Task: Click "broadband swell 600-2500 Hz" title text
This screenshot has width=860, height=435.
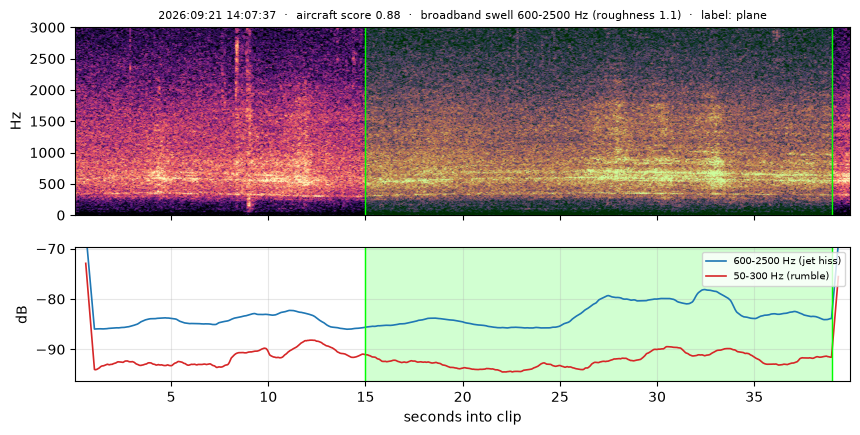Action: tap(500, 15)
